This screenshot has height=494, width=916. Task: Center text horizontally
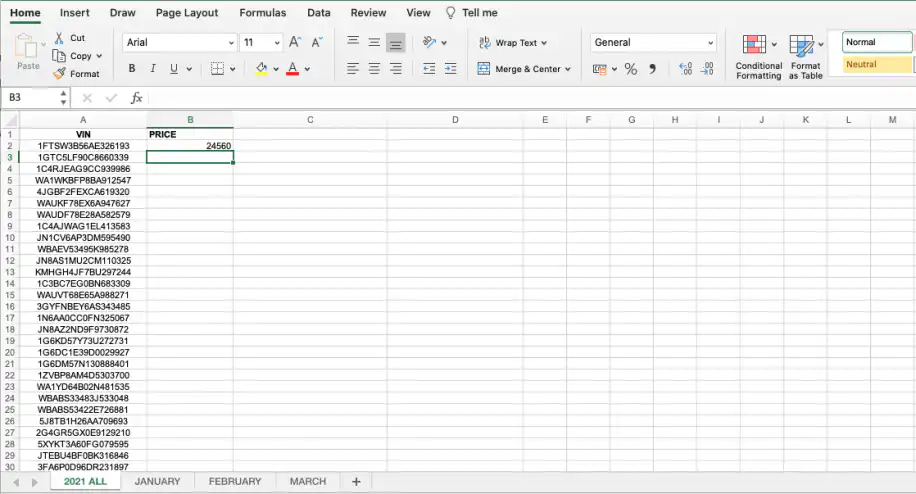[374, 68]
